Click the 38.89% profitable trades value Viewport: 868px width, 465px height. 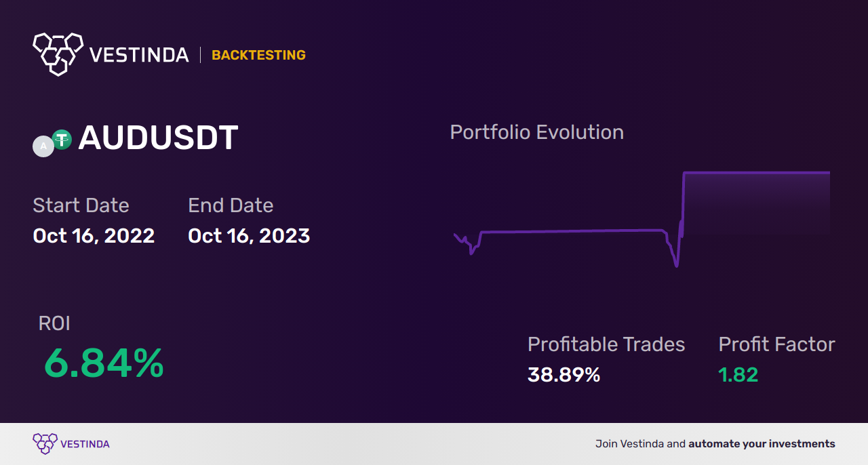(564, 375)
